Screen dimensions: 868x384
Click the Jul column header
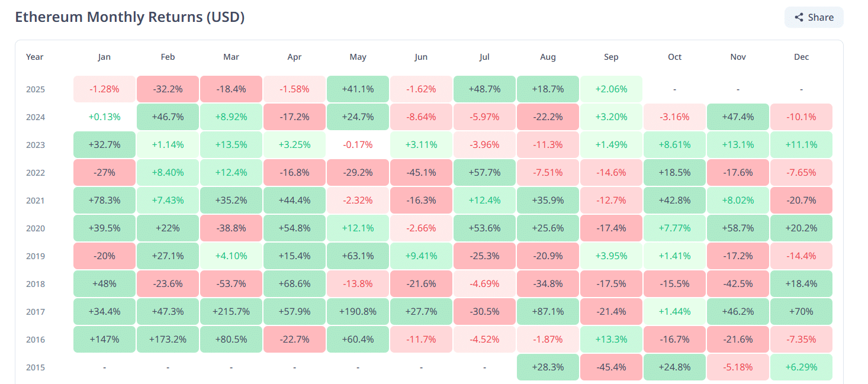pos(484,57)
